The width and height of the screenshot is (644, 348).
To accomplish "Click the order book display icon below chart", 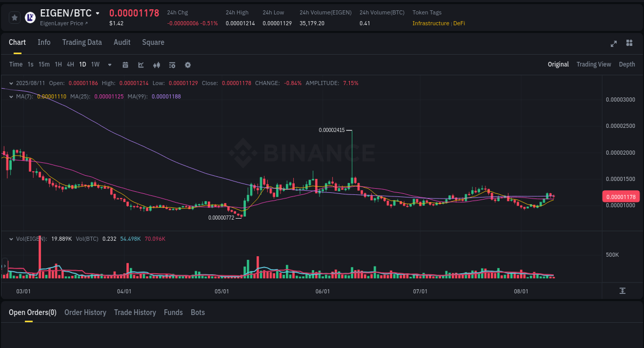I will click(x=622, y=291).
